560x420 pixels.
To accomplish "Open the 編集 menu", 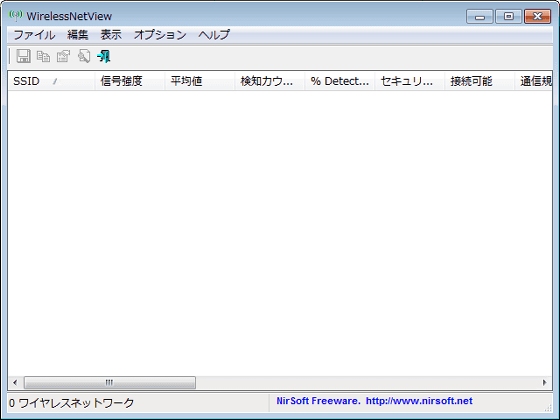I will 78,35.
